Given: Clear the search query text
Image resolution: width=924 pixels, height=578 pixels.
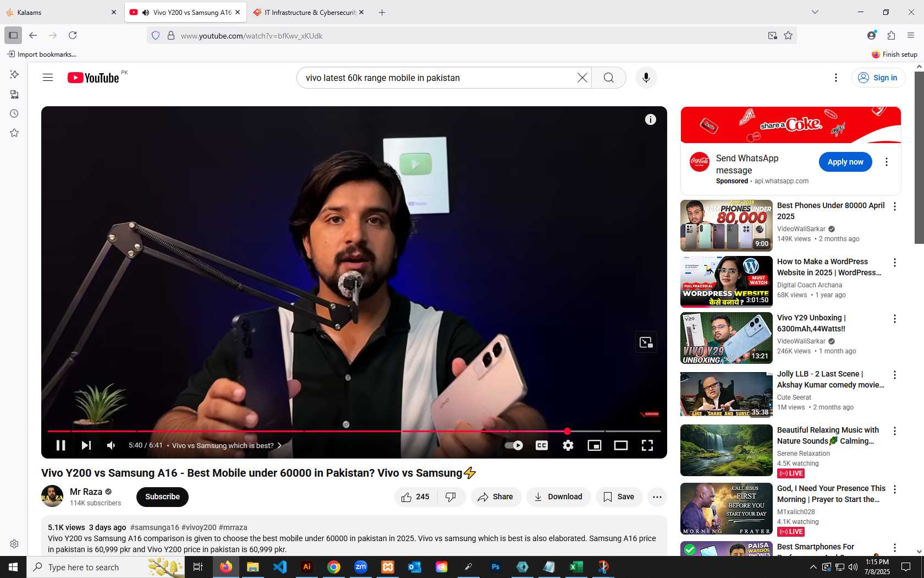Looking at the screenshot, I should pos(582,78).
